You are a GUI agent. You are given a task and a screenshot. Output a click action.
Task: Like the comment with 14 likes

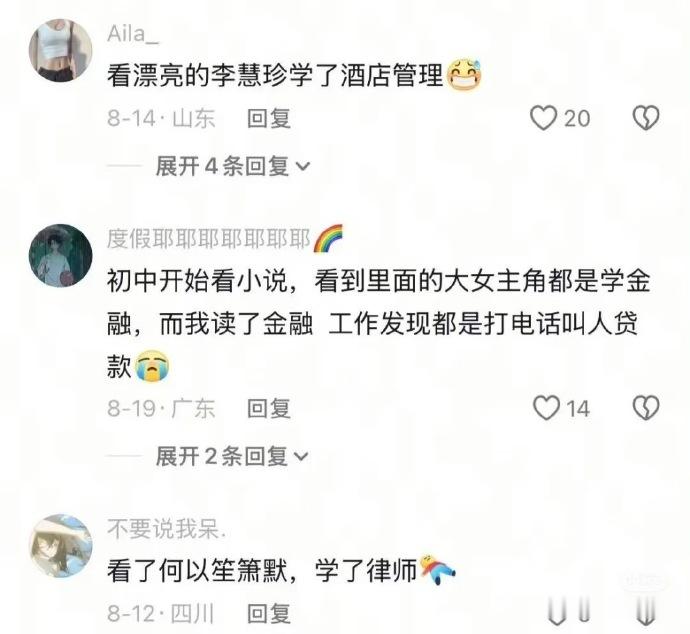546,408
